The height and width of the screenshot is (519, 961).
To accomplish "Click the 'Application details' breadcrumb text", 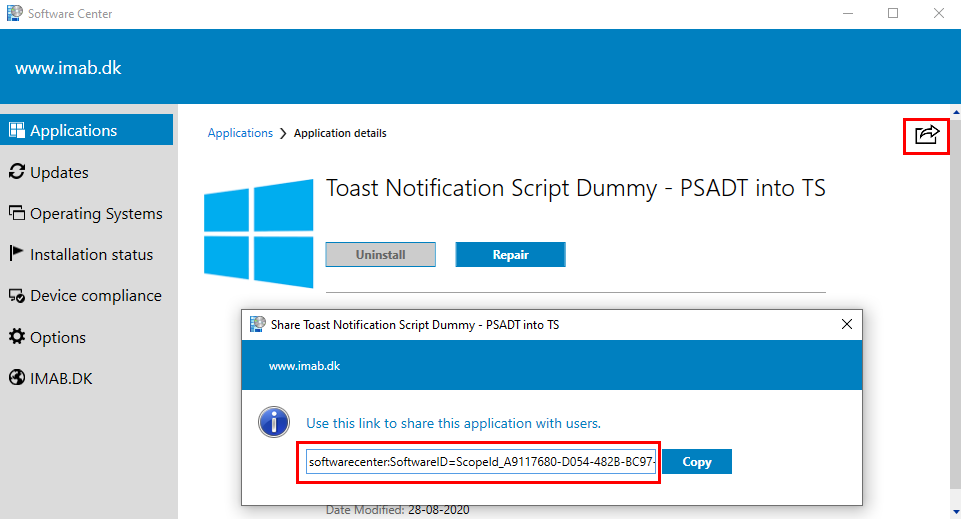I will point(340,133).
